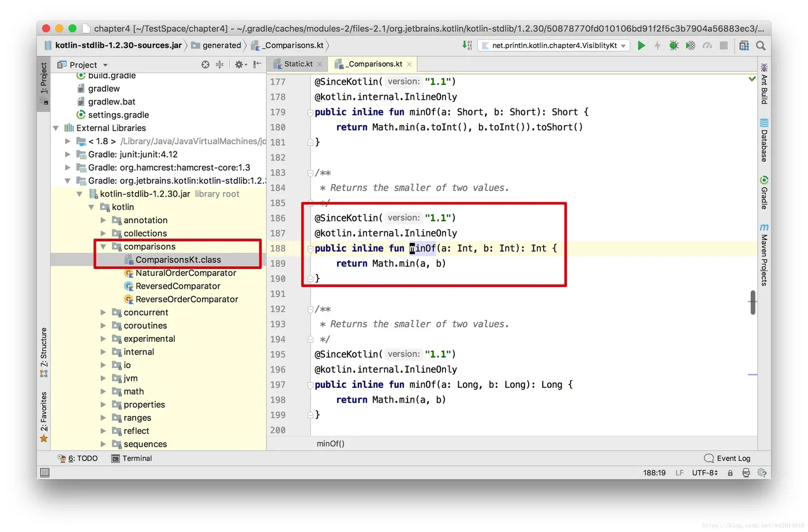Click the _Comparisons.kt breadcrumb
This screenshot has height=532, width=808.
[287, 45]
